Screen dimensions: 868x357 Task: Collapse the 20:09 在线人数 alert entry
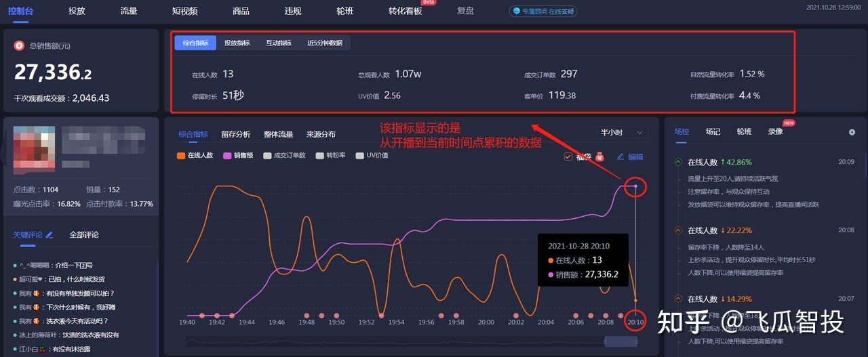pos(677,162)
